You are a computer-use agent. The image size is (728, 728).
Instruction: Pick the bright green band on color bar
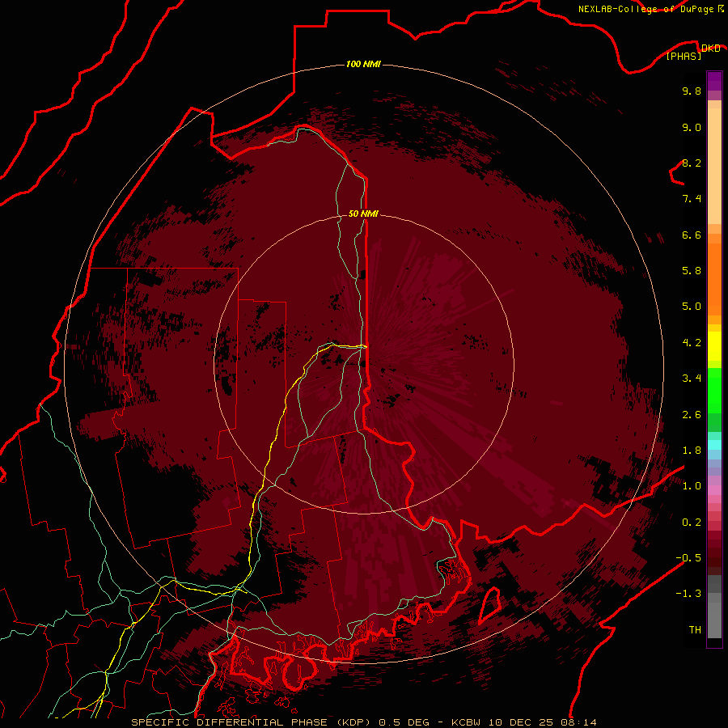pyautogui.click(x=714, y=390)
